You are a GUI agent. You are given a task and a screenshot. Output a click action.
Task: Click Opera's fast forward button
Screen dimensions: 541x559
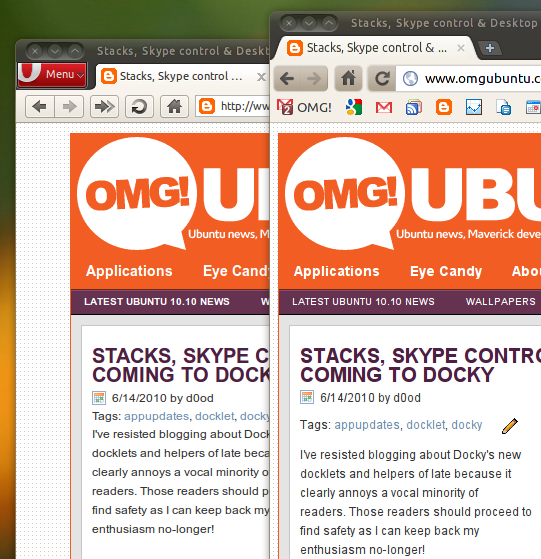tap(104, 106)
